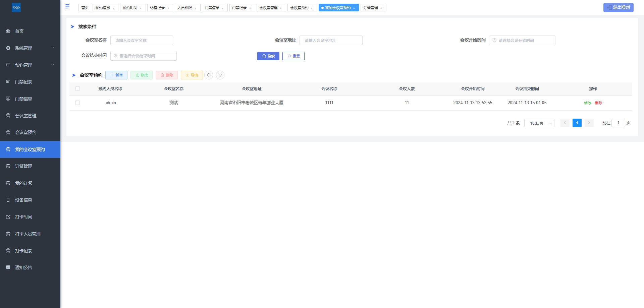Close the 会议室管理 tab
The image size is (644, 308).
tap(281, 8)
